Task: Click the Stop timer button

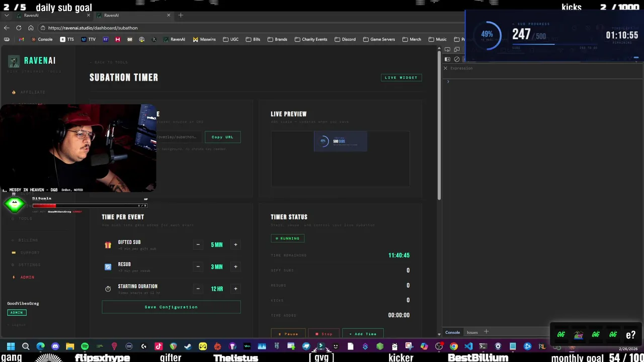Action: [324, 334]
